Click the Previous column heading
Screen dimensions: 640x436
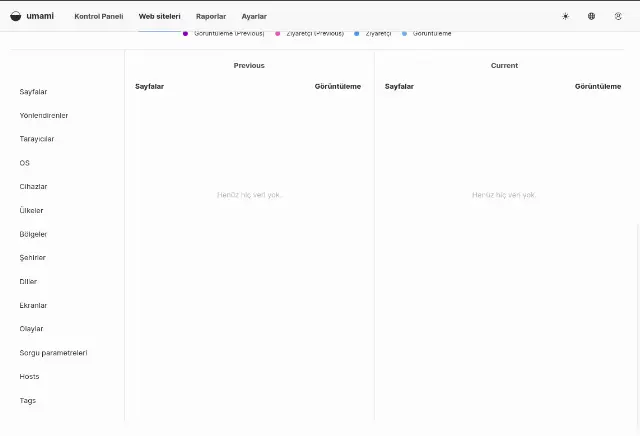coord(249,65)
